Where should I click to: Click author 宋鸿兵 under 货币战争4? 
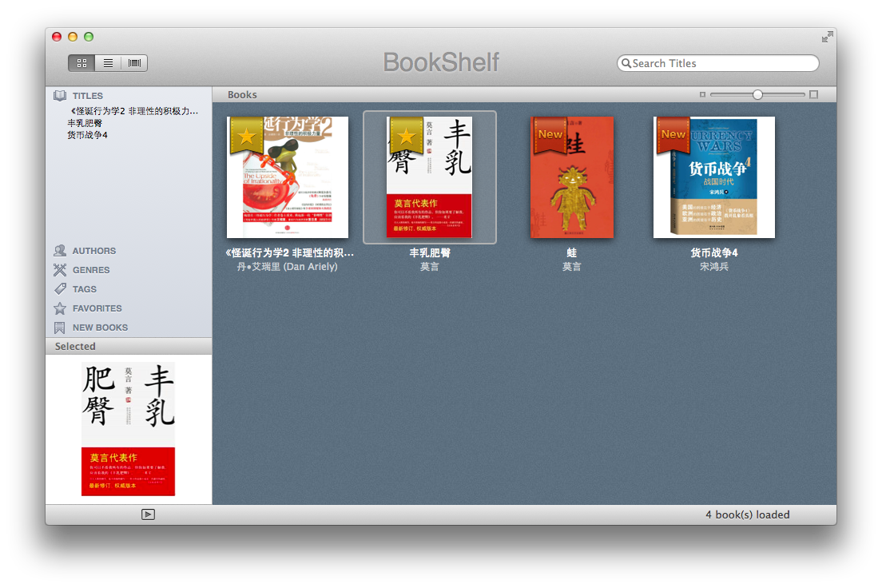click(713, 267)
